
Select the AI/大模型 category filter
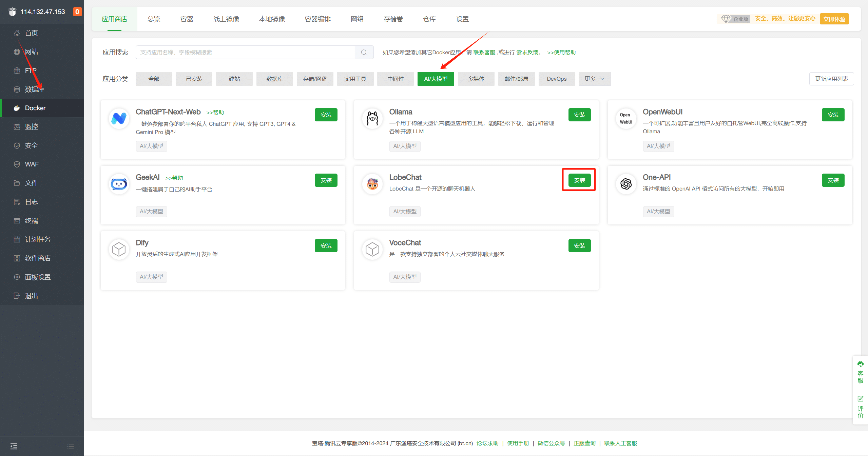436,79
